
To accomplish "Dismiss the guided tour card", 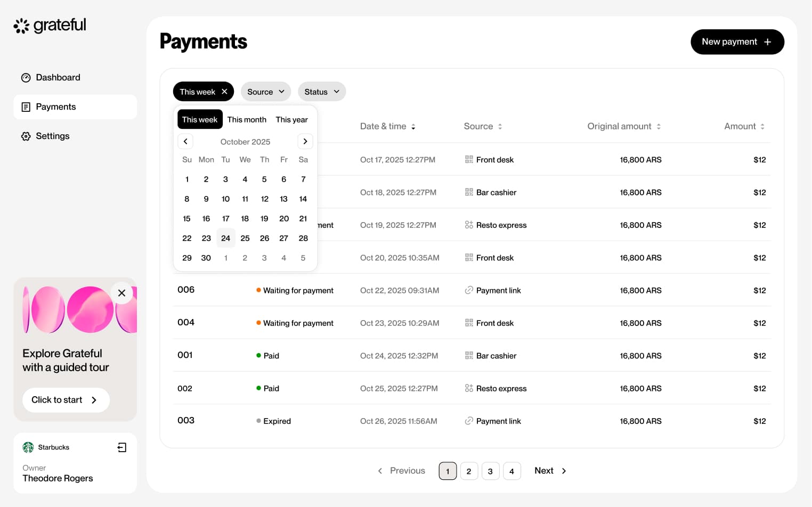I will [x=121, y=293].
